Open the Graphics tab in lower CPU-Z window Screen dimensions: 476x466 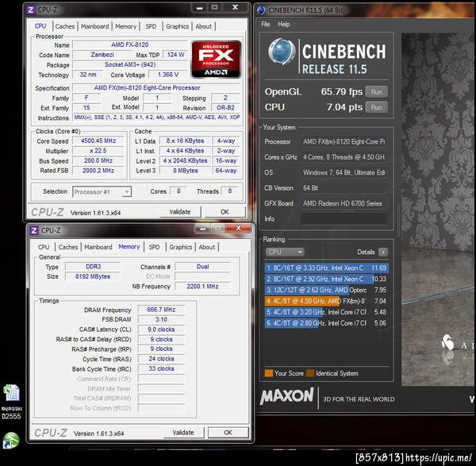pyautogui.click(x=181, y=247)
